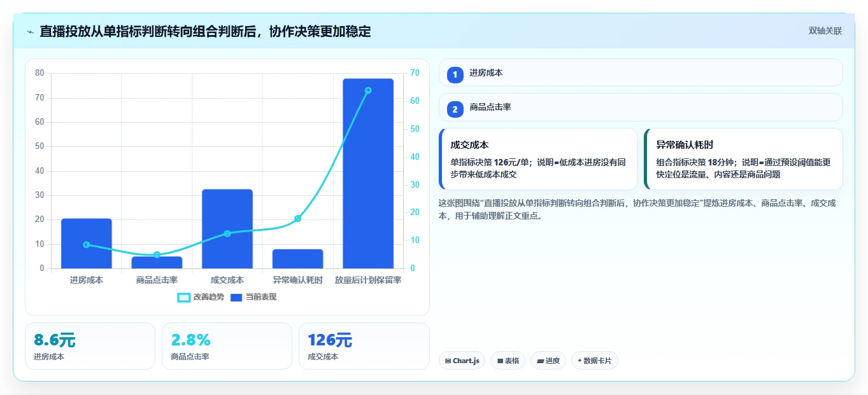Click the 进度 tag
868x395 pixels.
[548, 361]
